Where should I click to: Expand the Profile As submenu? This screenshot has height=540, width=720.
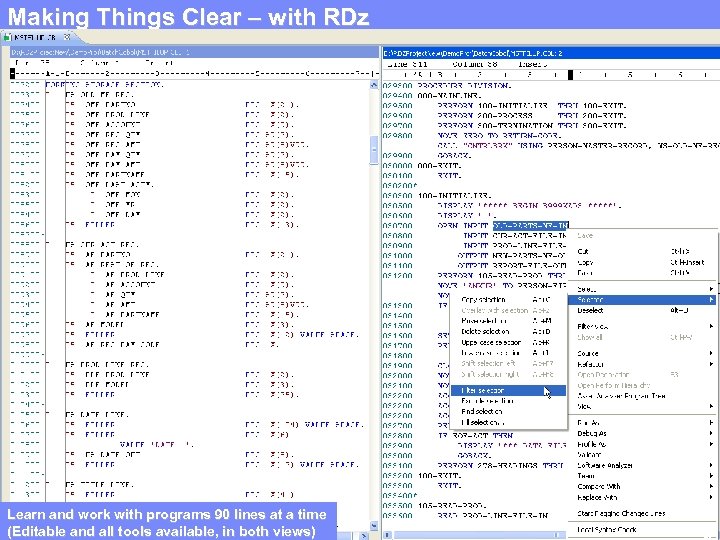pos(642,444)
